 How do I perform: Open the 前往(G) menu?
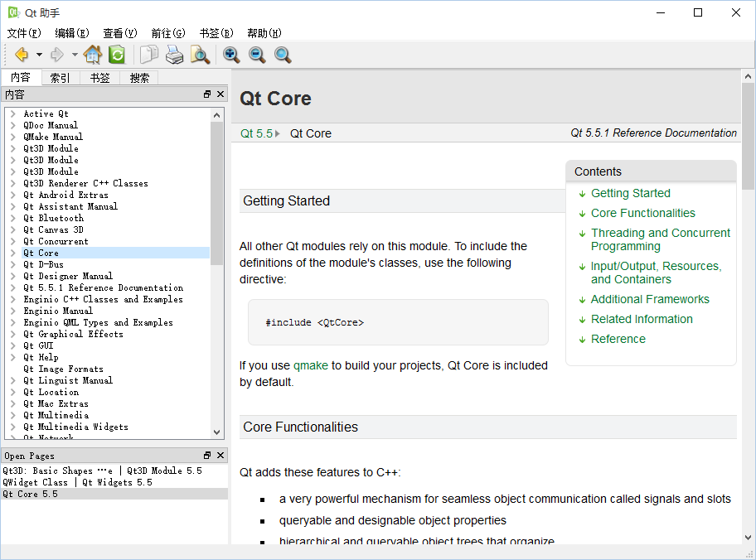[x=168, y=33]
